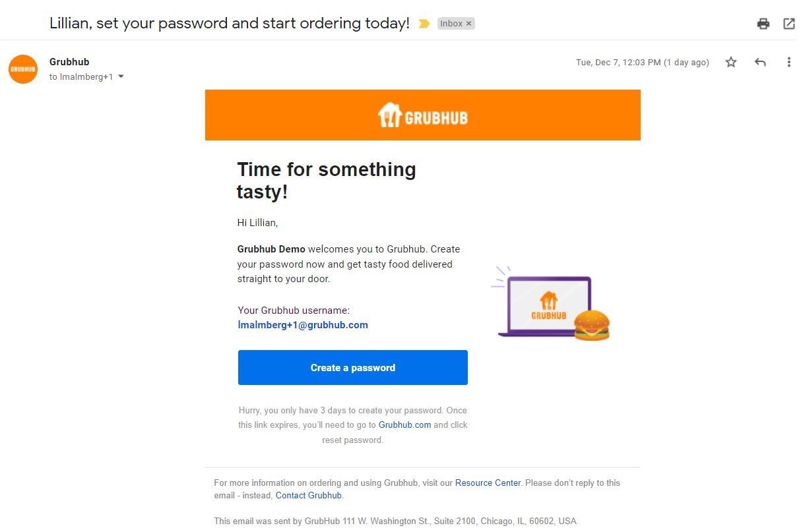Star this Grubhub email
The height and width of the screenshot is (532, 801).
[x=731, y=62]
